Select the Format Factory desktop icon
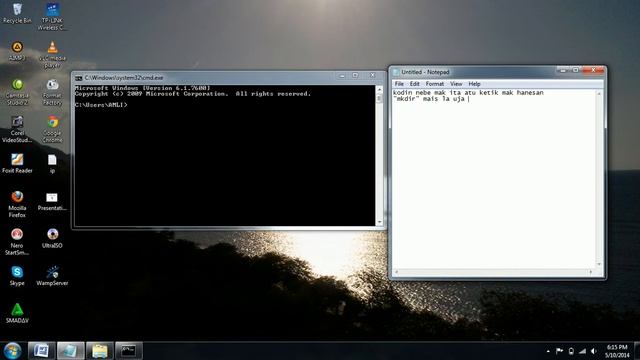This screenshot has width=640, height=360. click(x=52, y=92)
